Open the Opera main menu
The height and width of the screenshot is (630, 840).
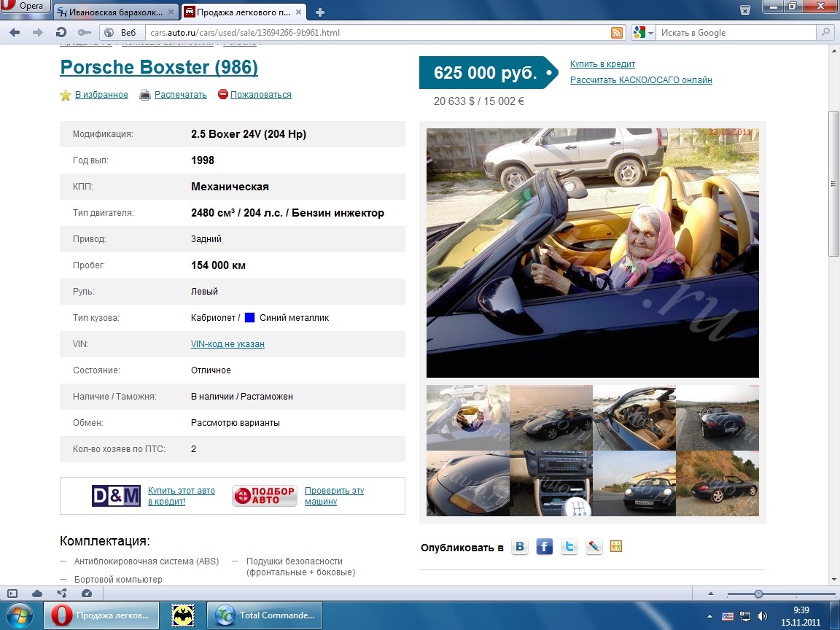25,7
